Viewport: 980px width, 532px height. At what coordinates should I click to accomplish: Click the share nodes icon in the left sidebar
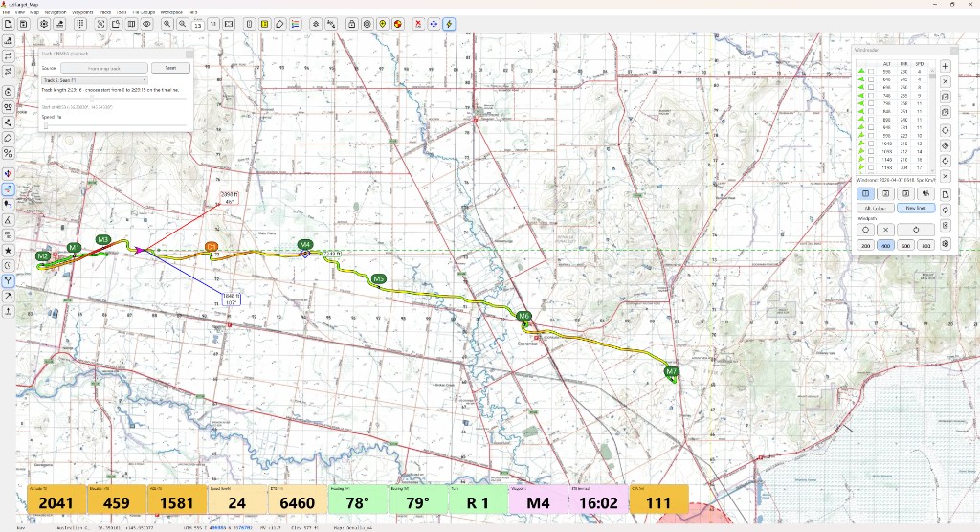point(8,122)
